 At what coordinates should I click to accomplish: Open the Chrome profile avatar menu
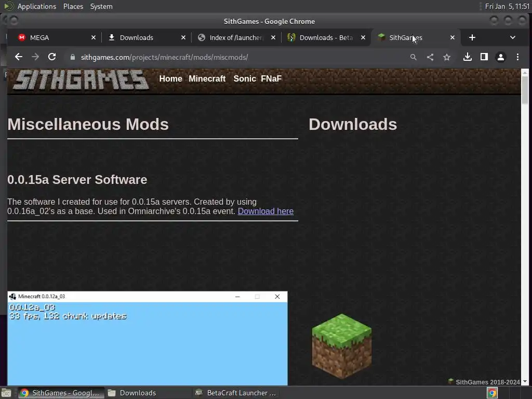coord(500,57)
